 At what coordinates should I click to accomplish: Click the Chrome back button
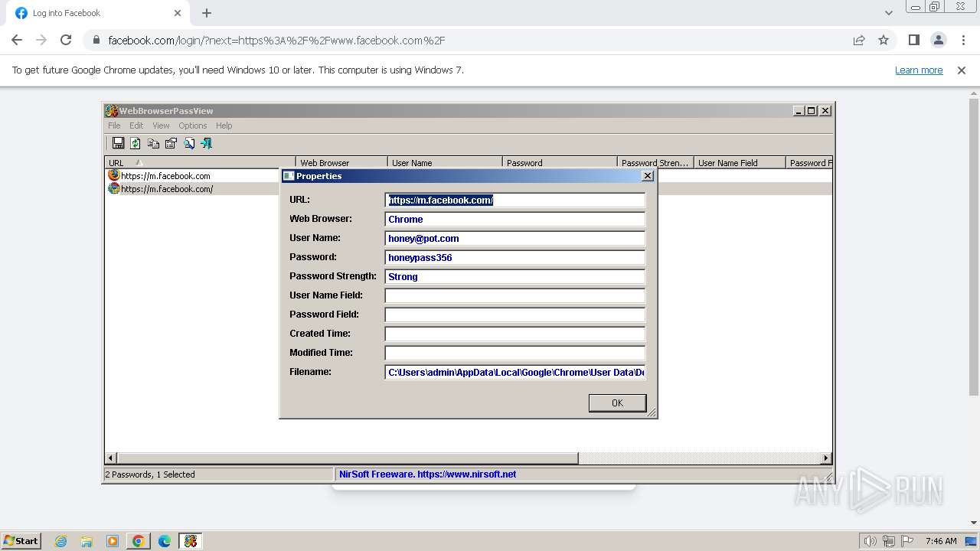[17, 40]
